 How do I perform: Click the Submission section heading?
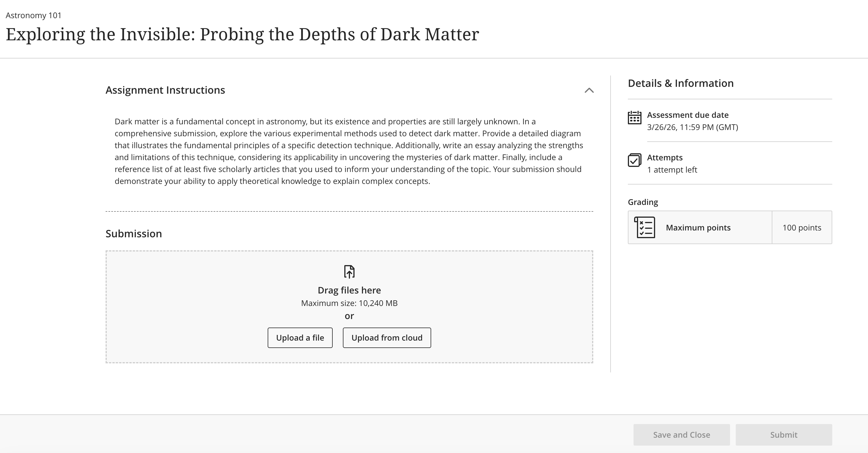point(133,233)
